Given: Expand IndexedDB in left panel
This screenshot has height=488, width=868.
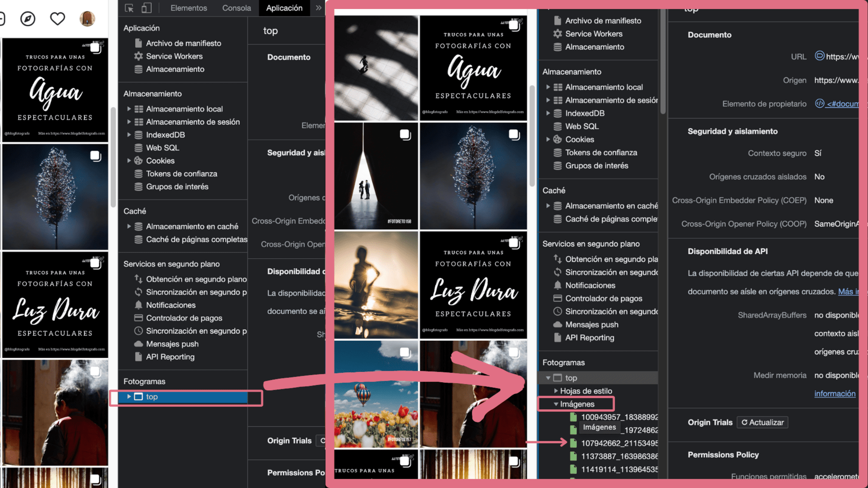Looking at the screenshot, I should [129, 135].
